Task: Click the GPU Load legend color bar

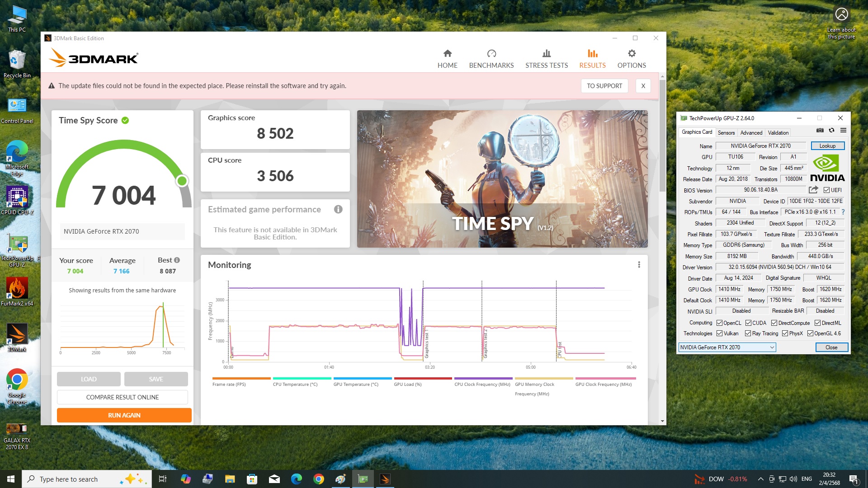Action: 423,379
